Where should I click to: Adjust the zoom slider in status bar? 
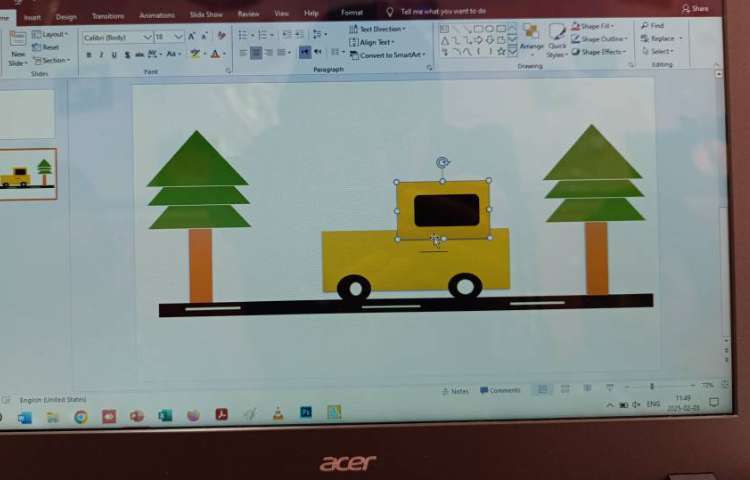652,386
